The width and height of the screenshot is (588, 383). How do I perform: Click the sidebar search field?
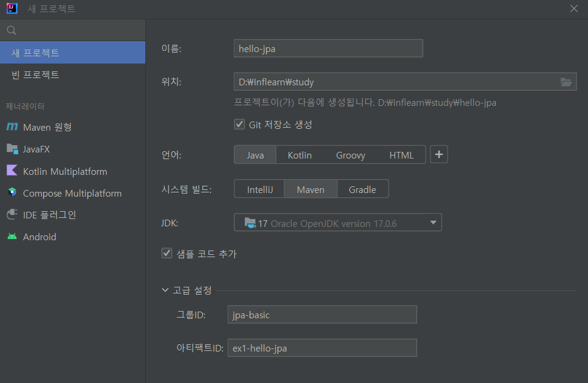point(73,30)
